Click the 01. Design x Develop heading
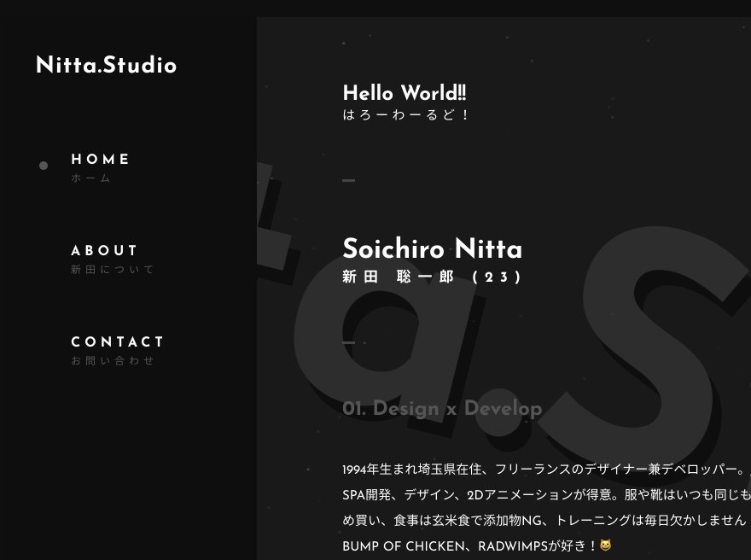Image resolution: width=751 pixels, height=560 pixels. click(x=442, y=409)
